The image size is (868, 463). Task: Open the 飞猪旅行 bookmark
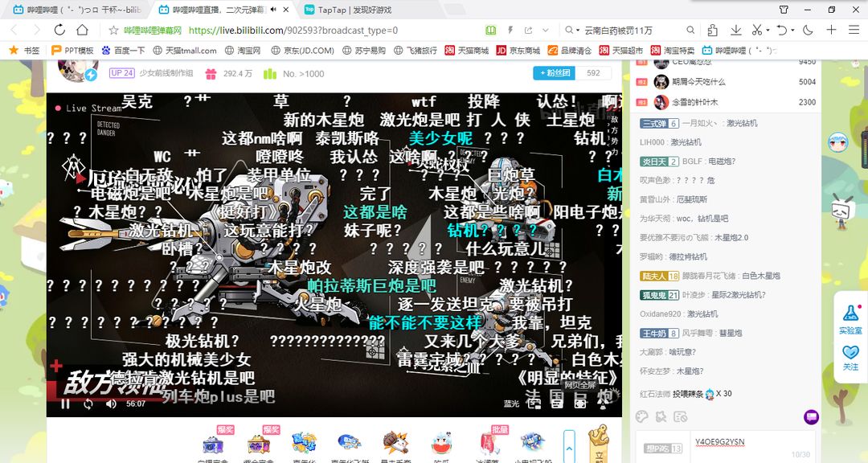(416, 51)
